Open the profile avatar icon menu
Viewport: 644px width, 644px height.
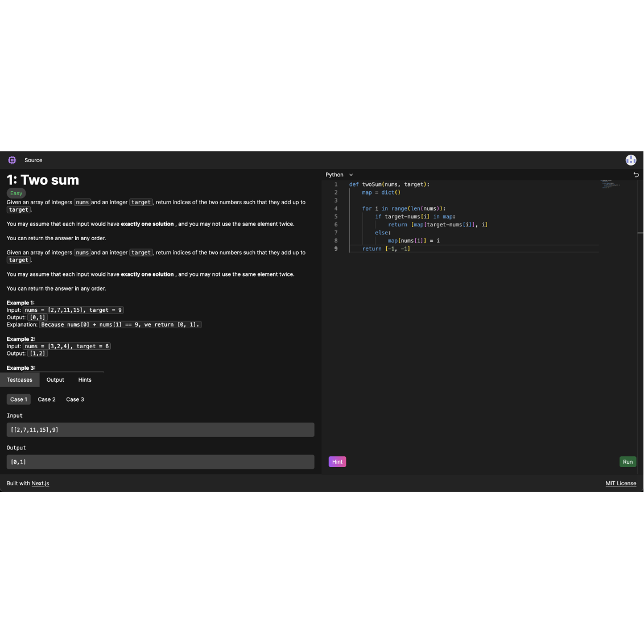point(630,160)
